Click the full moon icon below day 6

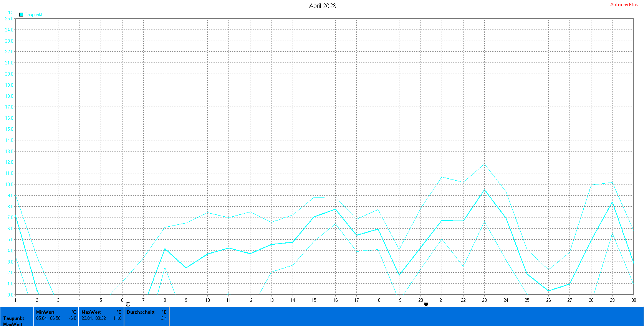(128, 304)
